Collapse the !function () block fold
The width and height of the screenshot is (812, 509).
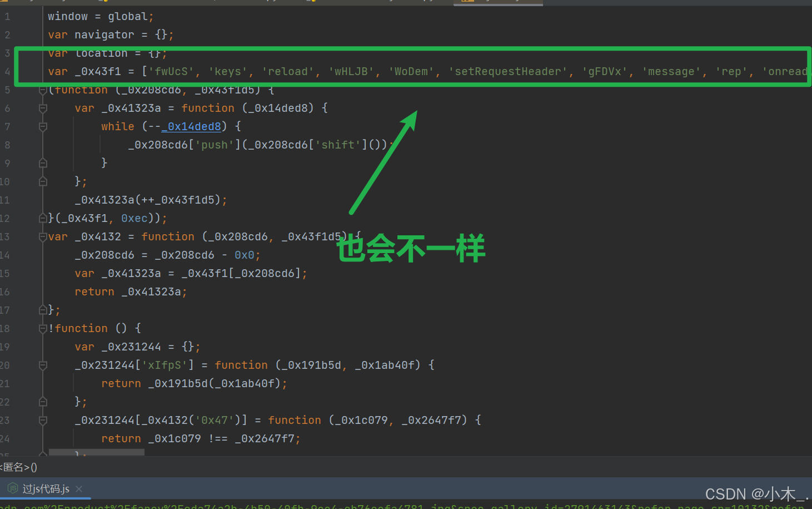[x=43, y=329]
